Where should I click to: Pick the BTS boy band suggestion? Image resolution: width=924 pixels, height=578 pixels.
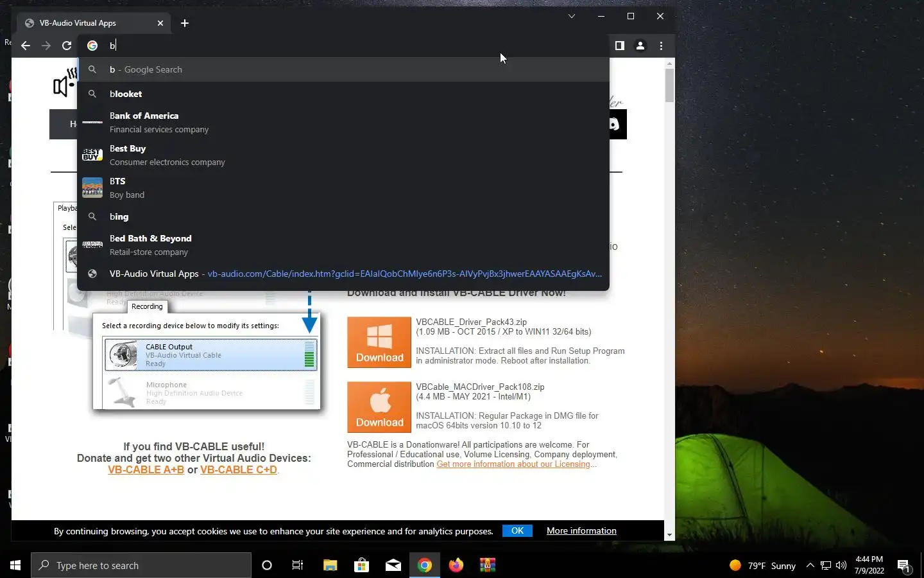[x=343, y=188]
